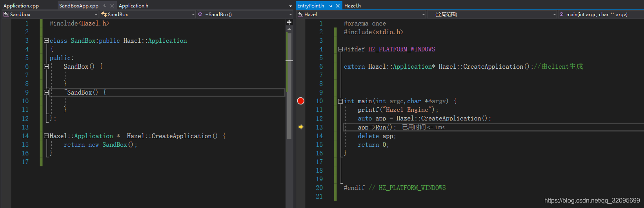
Task: Pin the SandBoxApp.cpp tab
Action: click(105, 5)
